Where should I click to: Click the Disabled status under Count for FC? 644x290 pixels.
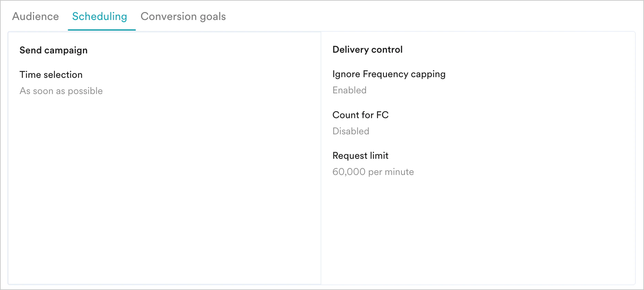[x=351, y=131]
